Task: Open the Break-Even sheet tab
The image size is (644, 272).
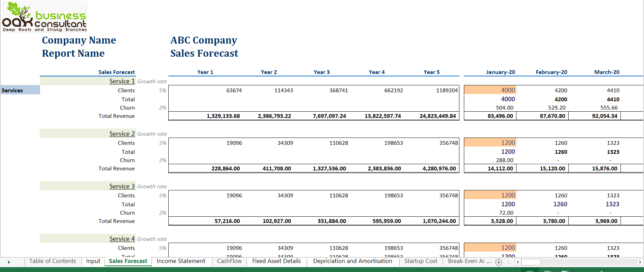Action: tap(469, 261)
